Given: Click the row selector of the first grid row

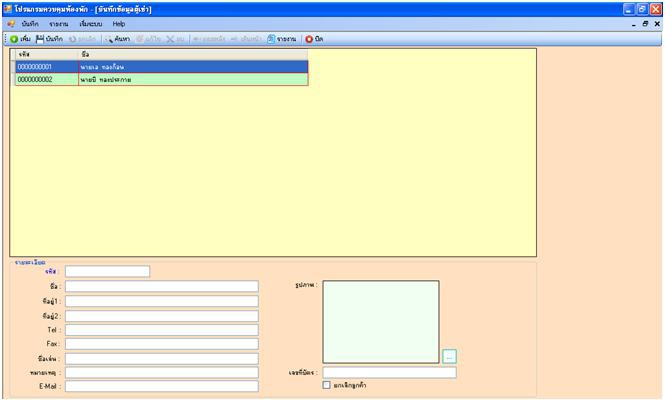Looking at the screenshot, I should click(x=13, y=67).
